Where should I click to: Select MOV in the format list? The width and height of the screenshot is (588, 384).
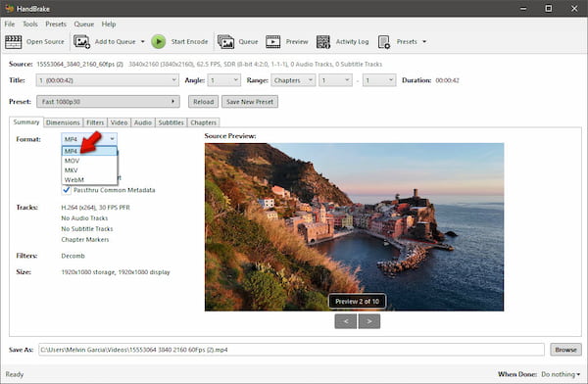click(x=89, y=161)
